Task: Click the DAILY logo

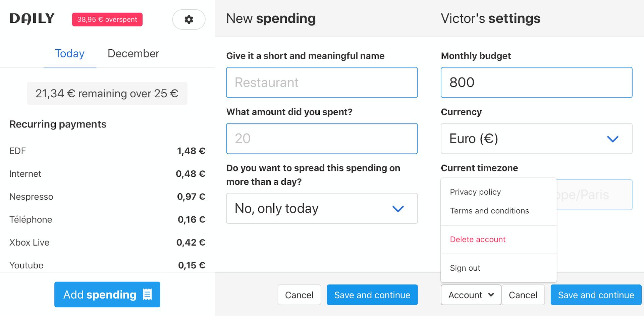Action: (32, 18)
